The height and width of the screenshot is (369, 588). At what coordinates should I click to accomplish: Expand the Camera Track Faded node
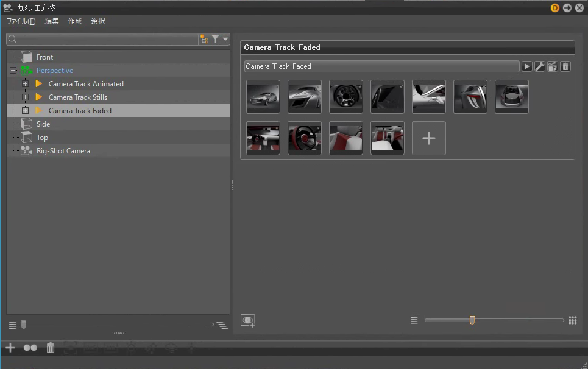pos(26,110)
